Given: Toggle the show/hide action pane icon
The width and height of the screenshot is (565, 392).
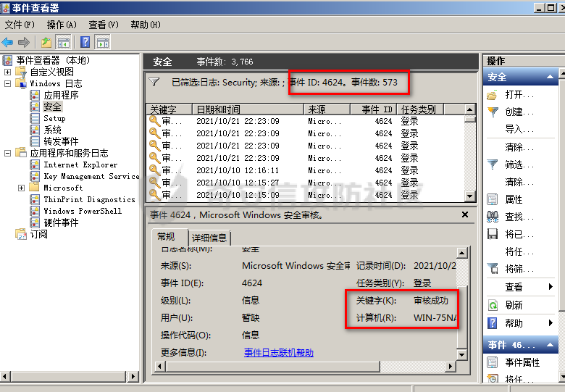Looking at the screenshot, I should [103, 42].
